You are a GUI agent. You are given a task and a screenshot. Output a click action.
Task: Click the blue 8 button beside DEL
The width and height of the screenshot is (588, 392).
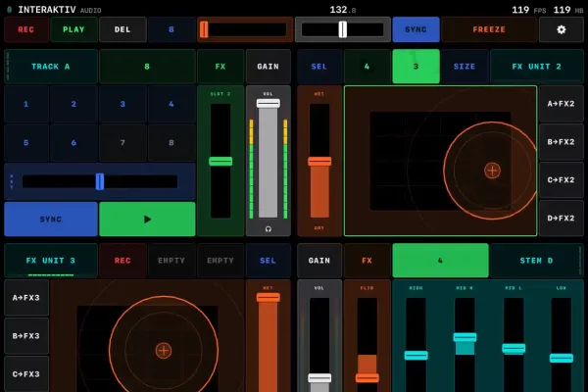tap(171, 29)
